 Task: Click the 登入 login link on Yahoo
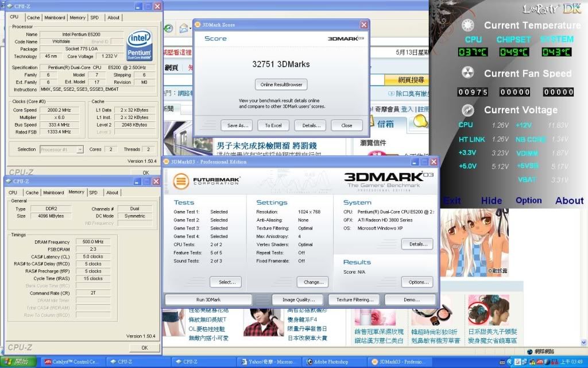[x=407, y=109]
